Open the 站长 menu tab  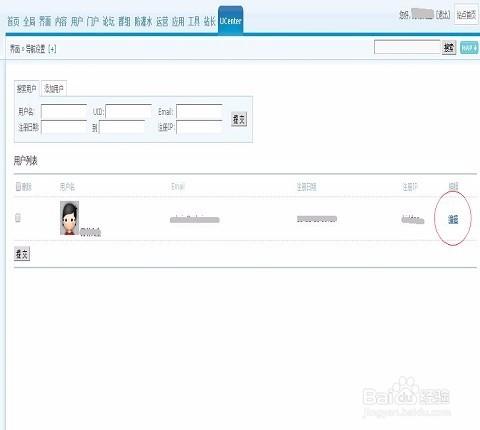(210, 22)
